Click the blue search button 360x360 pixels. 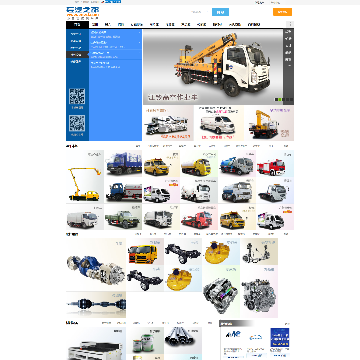click(x=220, y=12)
